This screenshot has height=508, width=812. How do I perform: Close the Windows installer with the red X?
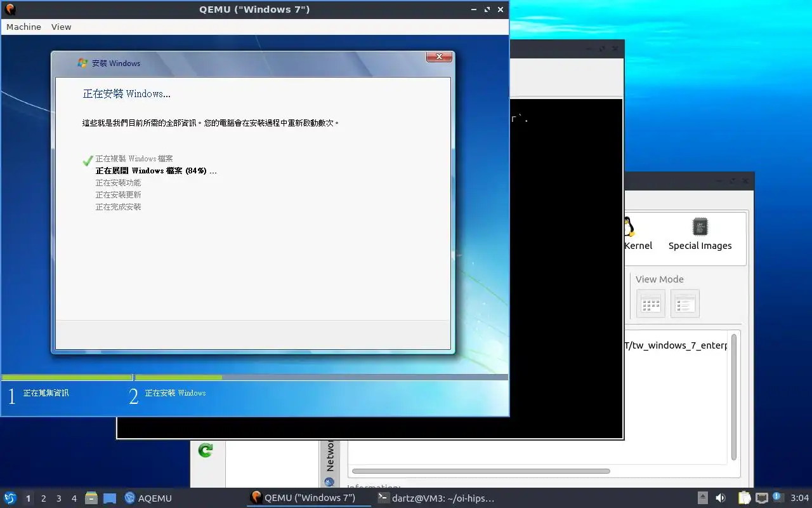[x=439, y=57]
